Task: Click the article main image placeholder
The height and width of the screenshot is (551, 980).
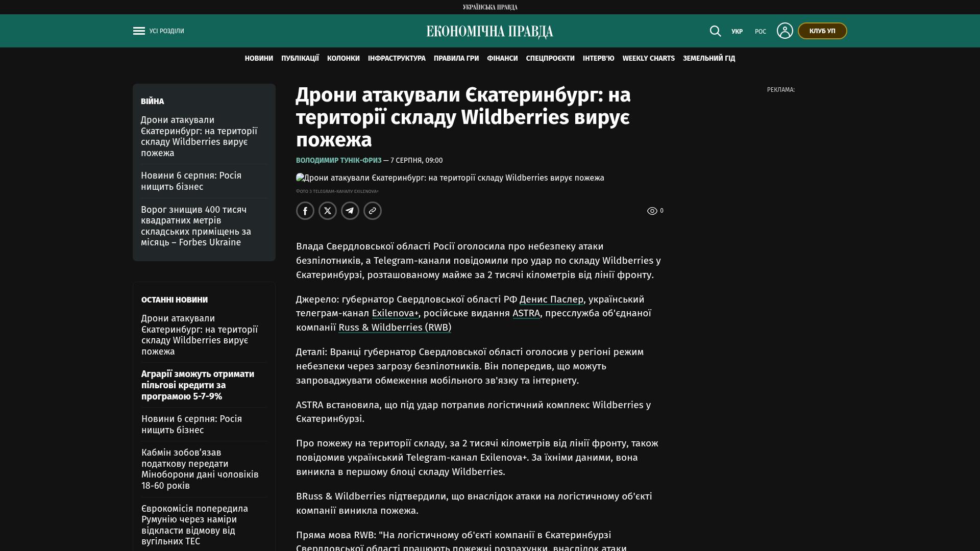Action: (450, 178)
